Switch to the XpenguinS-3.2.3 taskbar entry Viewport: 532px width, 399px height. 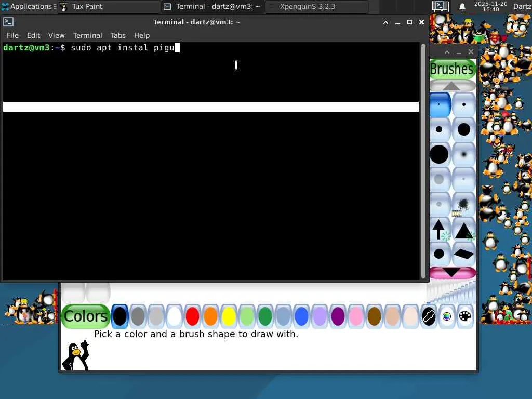[317, 6]
